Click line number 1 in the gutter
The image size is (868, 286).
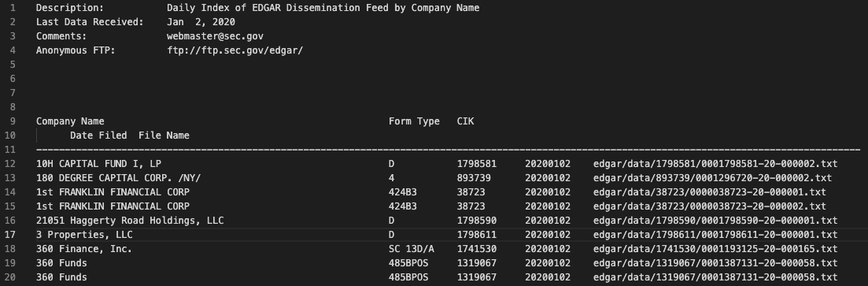13,9
